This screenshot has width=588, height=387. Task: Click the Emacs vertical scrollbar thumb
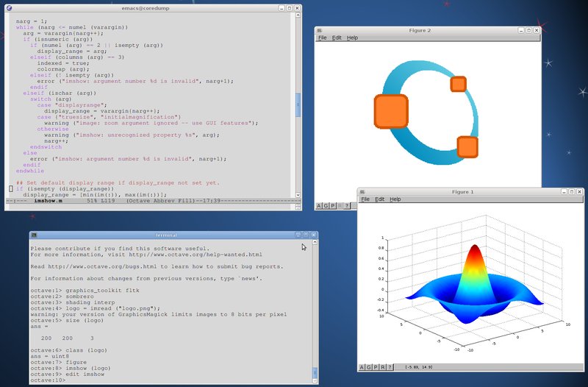298,104
